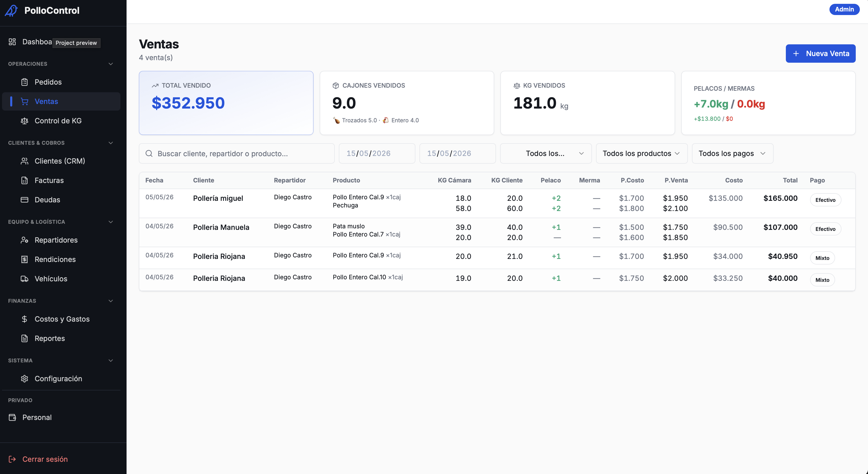Open Pedidos via its clipboard icon
The width and height of the screenshot is (868, 474).
(24, 82)
